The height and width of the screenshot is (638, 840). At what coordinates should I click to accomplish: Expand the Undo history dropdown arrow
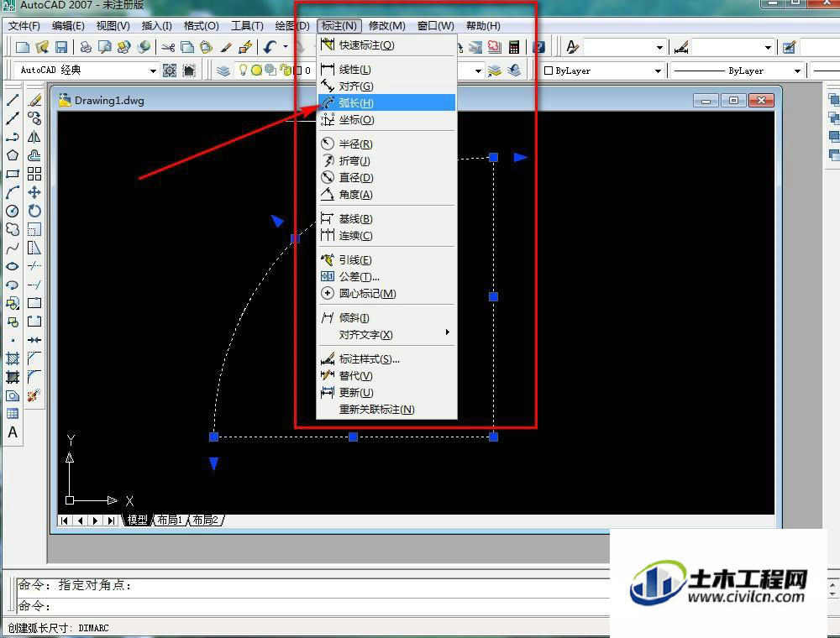(286, 47)
